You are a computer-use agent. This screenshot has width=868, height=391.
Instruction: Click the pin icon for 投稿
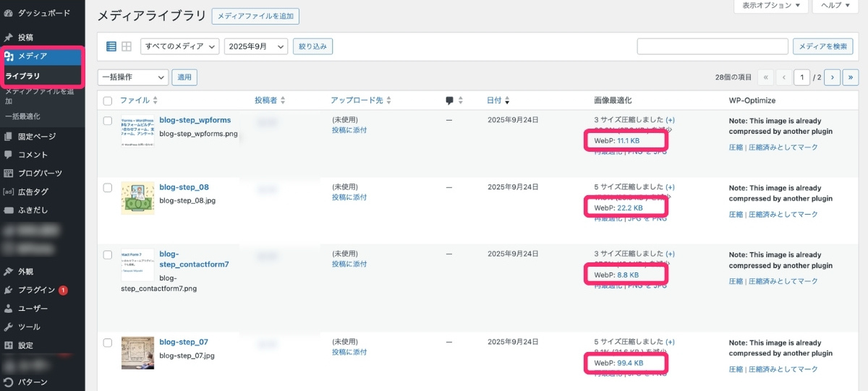9,37
